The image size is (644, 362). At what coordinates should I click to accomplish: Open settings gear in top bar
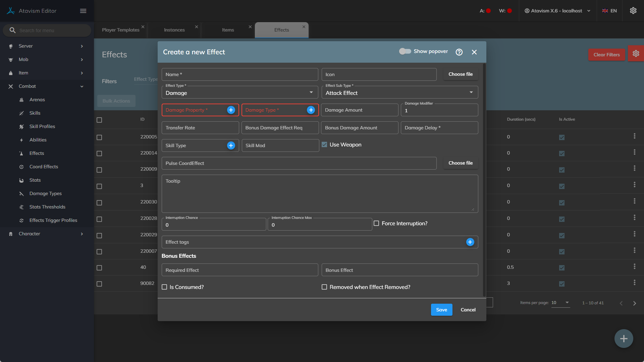[x=633, y=11]
